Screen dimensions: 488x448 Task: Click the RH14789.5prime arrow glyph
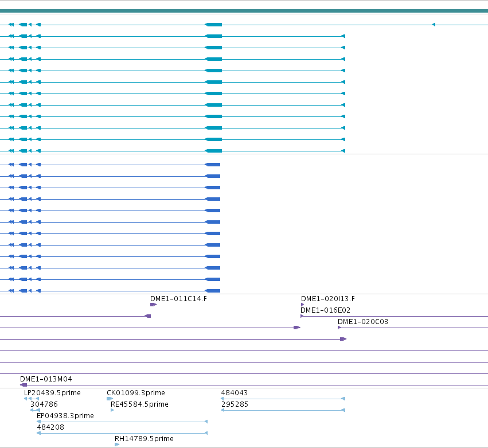[117, 445]
